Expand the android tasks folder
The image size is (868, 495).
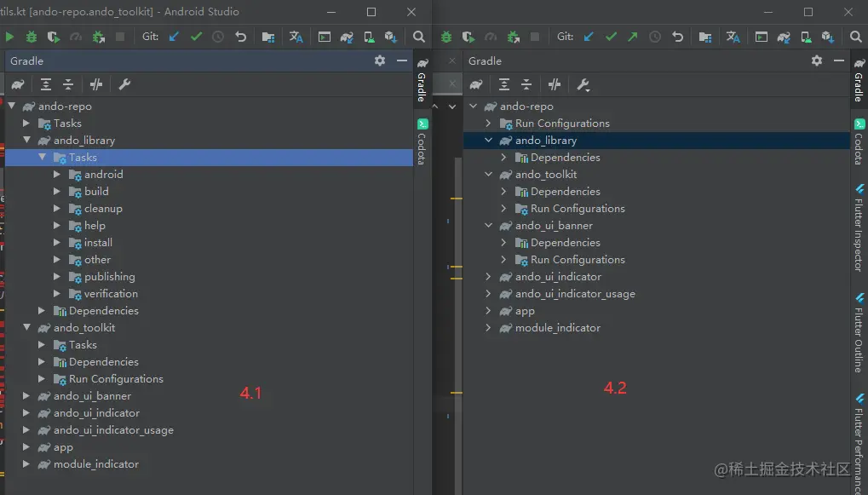pos(56,175)
